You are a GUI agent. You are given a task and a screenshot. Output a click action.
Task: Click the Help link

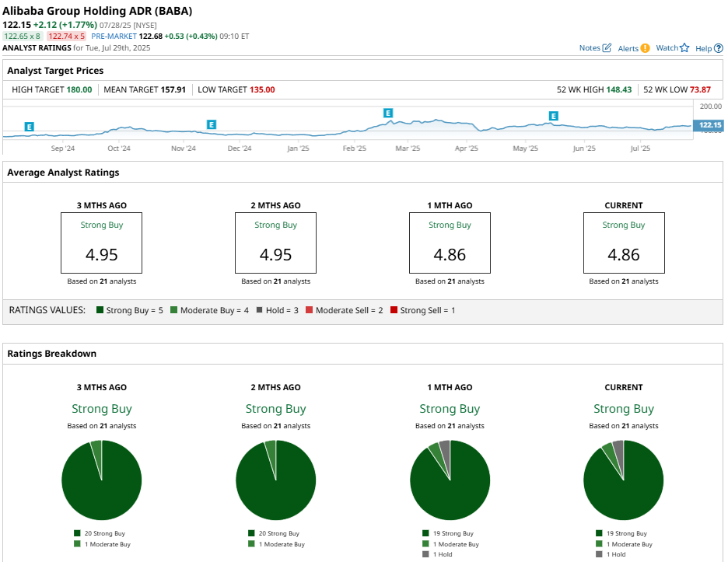tap(703, 48)
